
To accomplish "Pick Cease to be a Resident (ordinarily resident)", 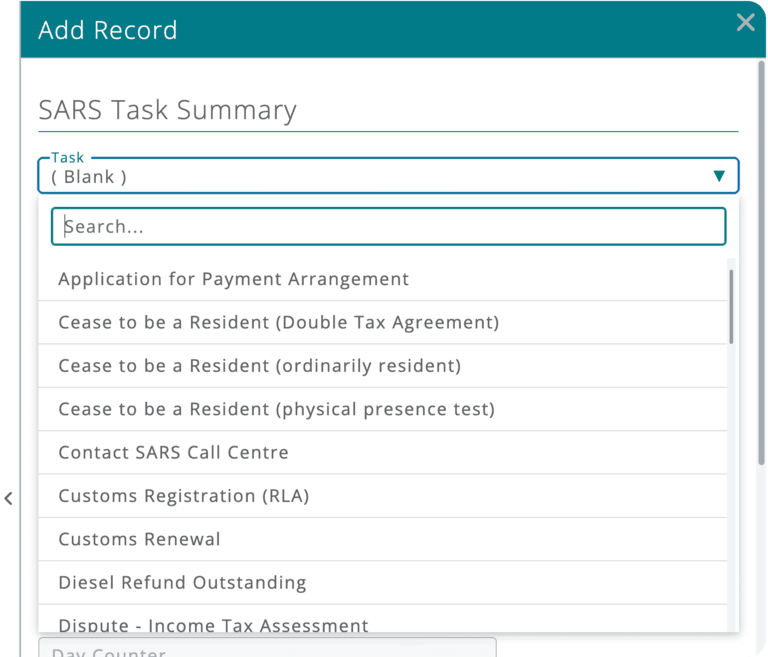I will pos(259,365).
